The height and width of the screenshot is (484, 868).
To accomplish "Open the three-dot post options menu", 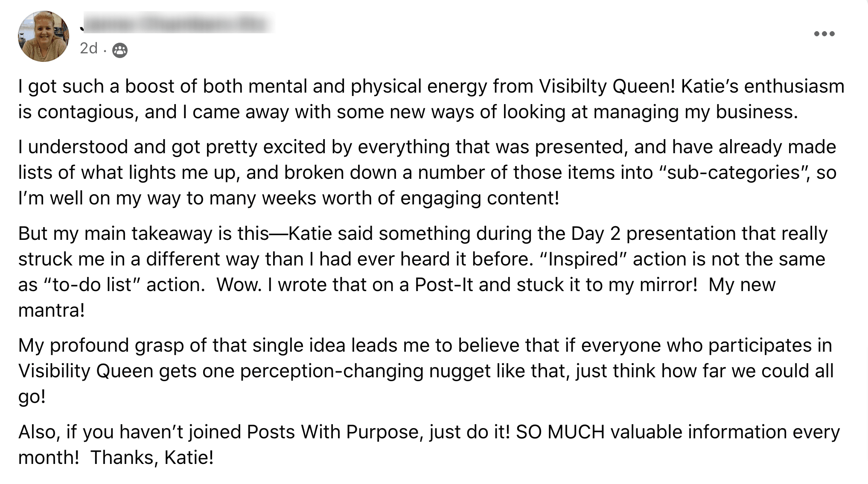I will 824,34.
